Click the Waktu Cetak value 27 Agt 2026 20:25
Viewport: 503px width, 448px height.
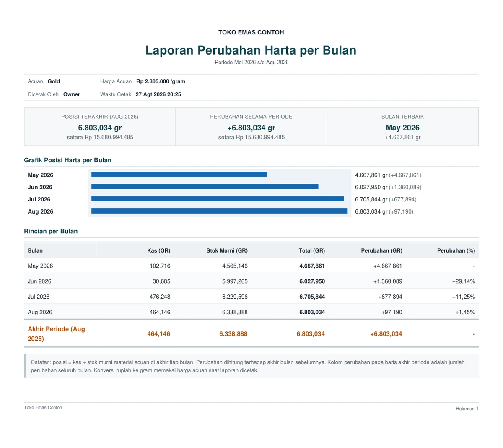[x=158, y=94]
